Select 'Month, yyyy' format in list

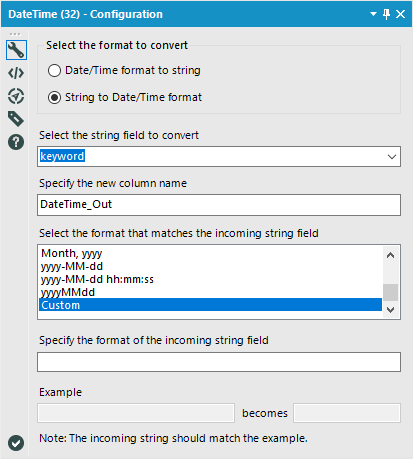[x=210, y=253]
